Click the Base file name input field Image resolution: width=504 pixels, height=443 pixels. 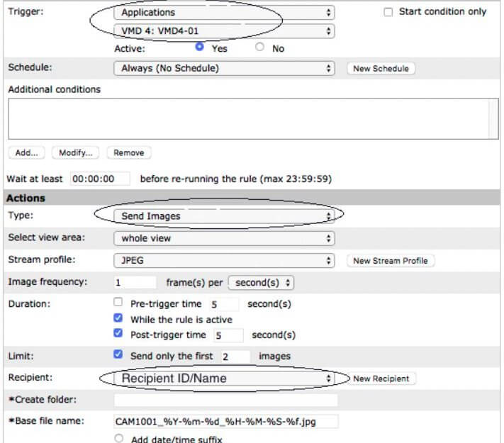coord(226,422)
